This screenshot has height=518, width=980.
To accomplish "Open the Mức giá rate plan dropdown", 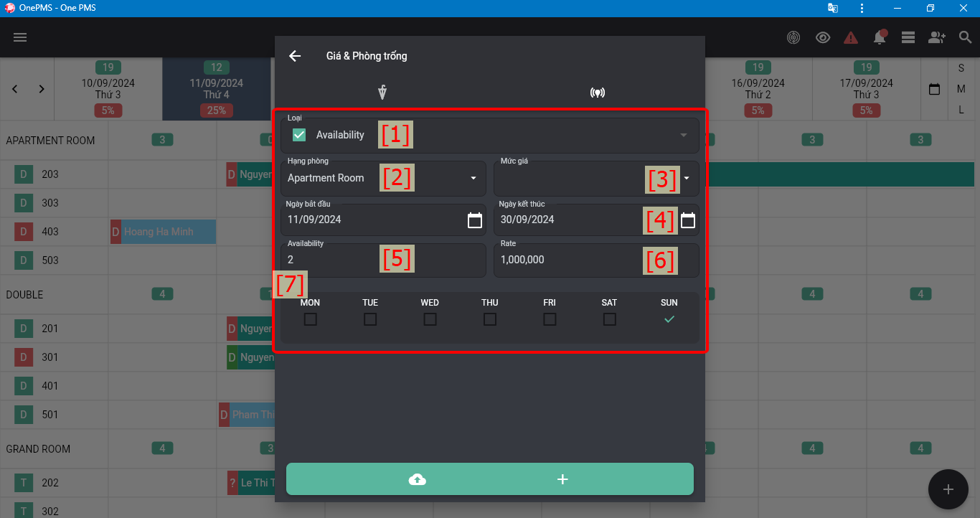I will click(596, 178).
